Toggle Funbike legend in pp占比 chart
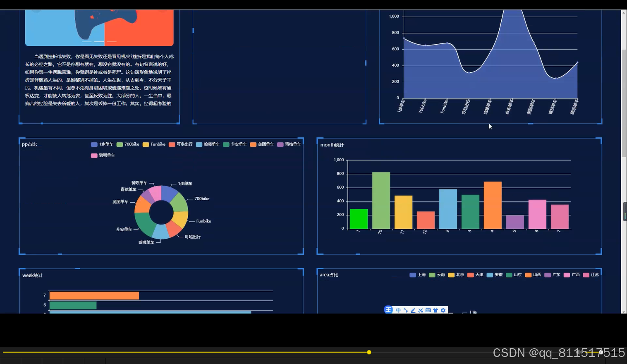The image size is (627, 364). (x=154, y=144)
